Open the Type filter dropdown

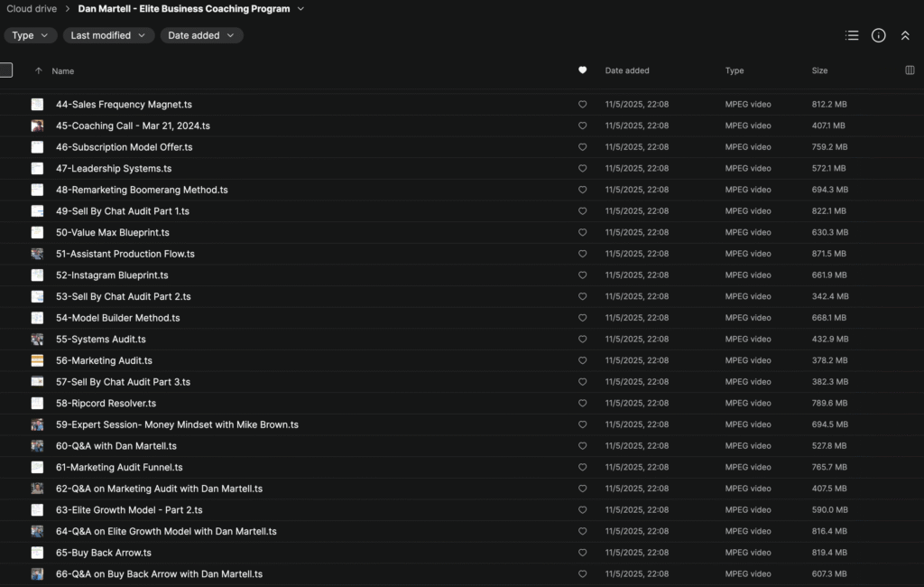[x=31, y=35]
